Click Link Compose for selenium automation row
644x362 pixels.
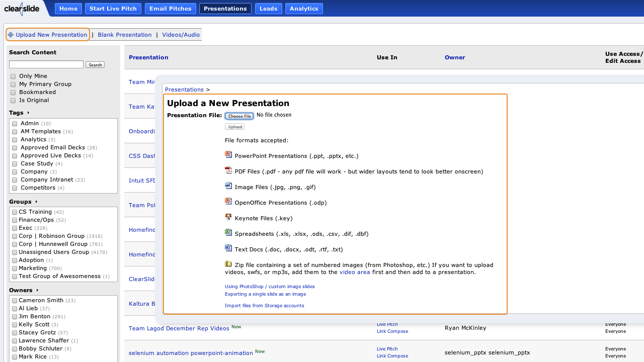(392, 356)
